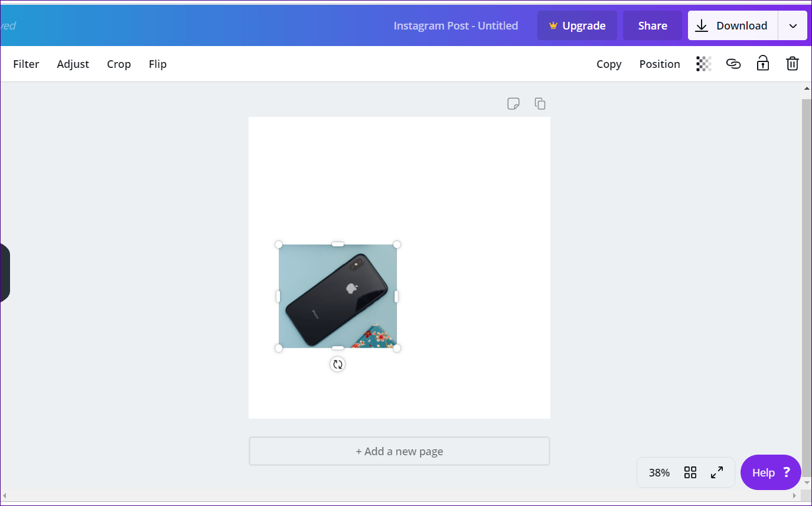The image size is (812, 506).
Task: Click the top edge crop handle
Action: [x=338, y=244]
